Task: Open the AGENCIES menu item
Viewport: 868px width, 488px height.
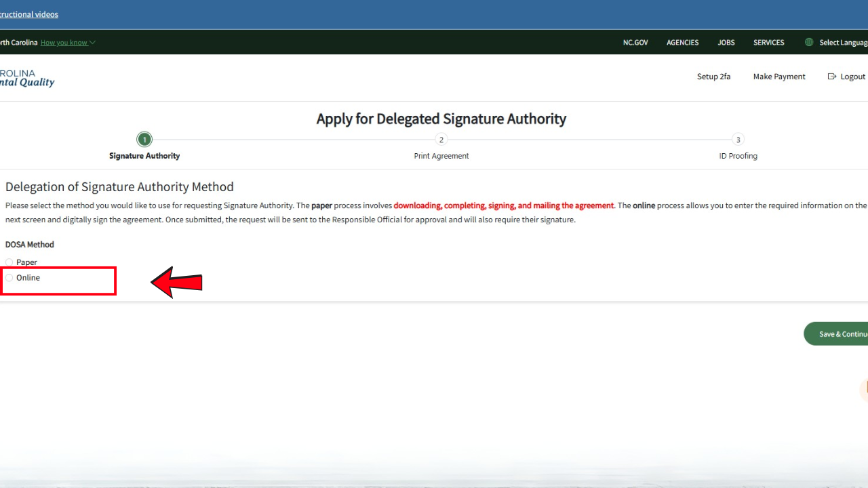Action: click(x=682, y=43)
